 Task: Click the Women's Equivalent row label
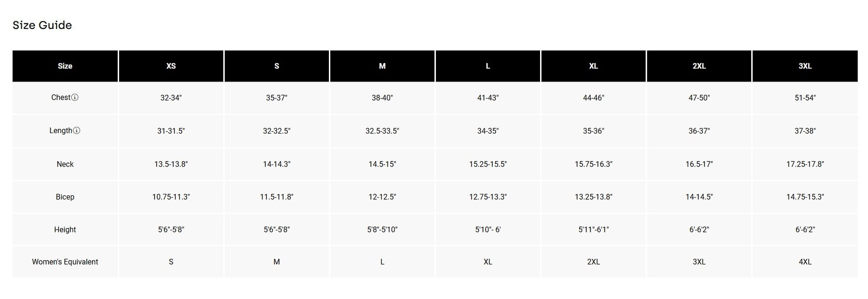65,262
